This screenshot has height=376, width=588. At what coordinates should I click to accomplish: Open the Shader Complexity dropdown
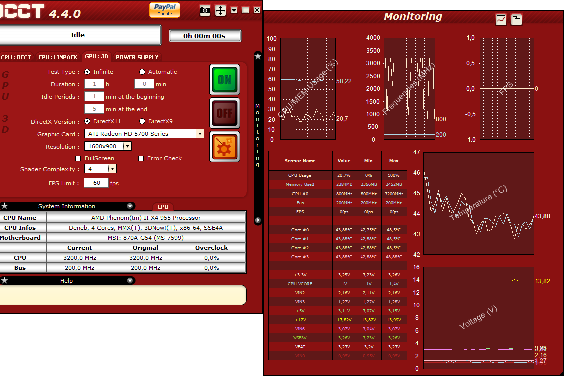(112, 169)
